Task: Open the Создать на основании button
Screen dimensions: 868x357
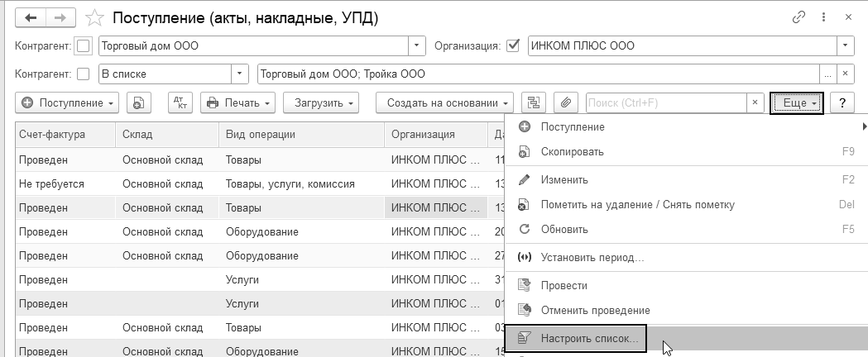Action: point(445,102)
